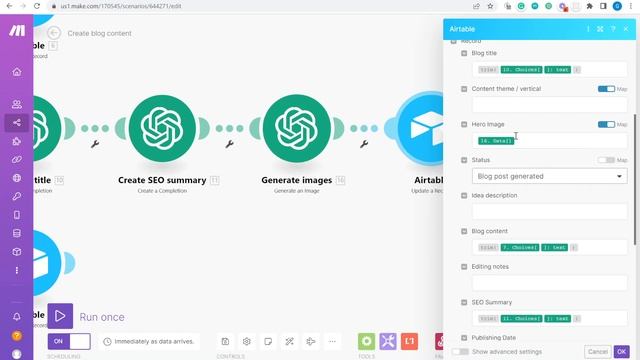Open Templates puzzle icon in sidebar
Viewport: 640px width, 360px height.
17,141
